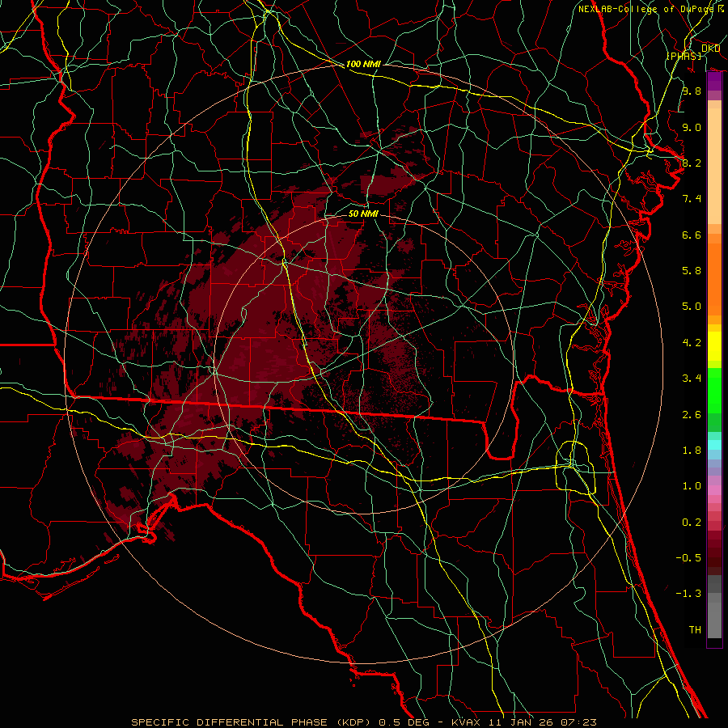Pick the light peach band on the color scale

[714, 166]
